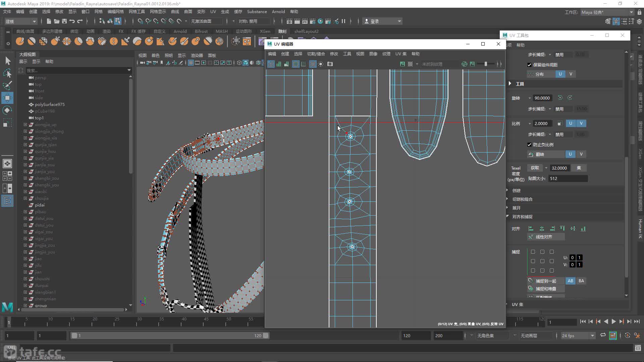Viewport: 644px width, 362px height.
Task: Open the 24 fps frame rate dropdown
Action: point(578,336)
